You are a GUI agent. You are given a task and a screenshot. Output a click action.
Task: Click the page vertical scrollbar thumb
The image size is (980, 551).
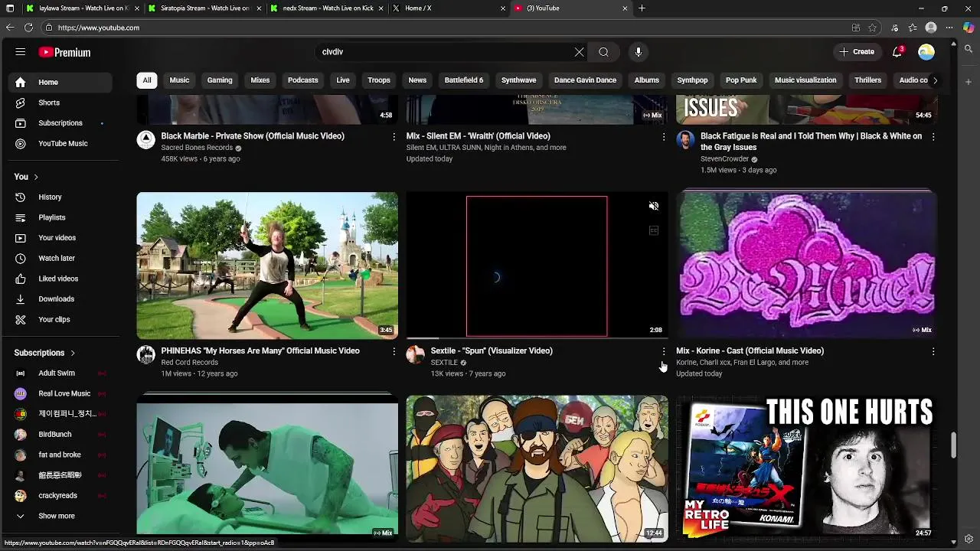click(953, 445)
